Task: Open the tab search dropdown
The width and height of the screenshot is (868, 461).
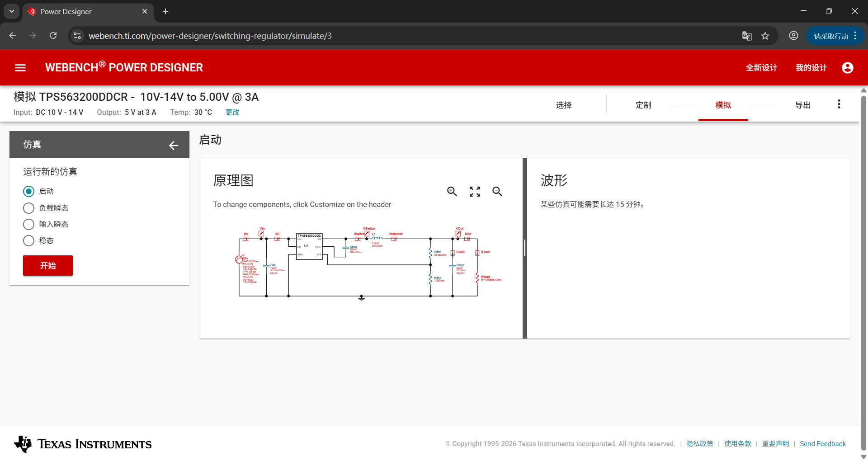Action: 12,11
